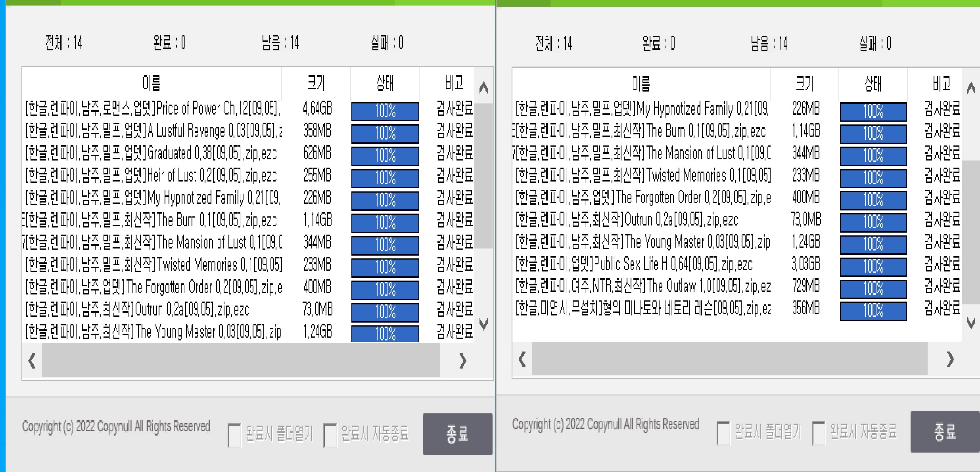Enable 완료시 폴더열기 checkbox in left window
Viewport: 980px width, 472px height.
[234, 435]
